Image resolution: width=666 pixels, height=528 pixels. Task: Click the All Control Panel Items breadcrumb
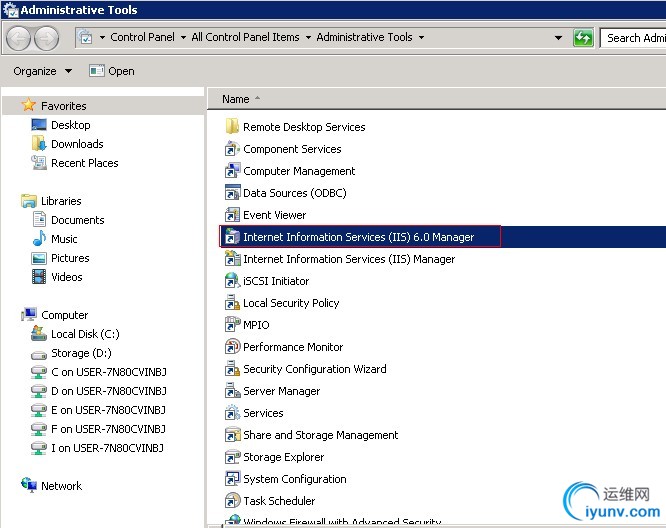click(245, 37)
